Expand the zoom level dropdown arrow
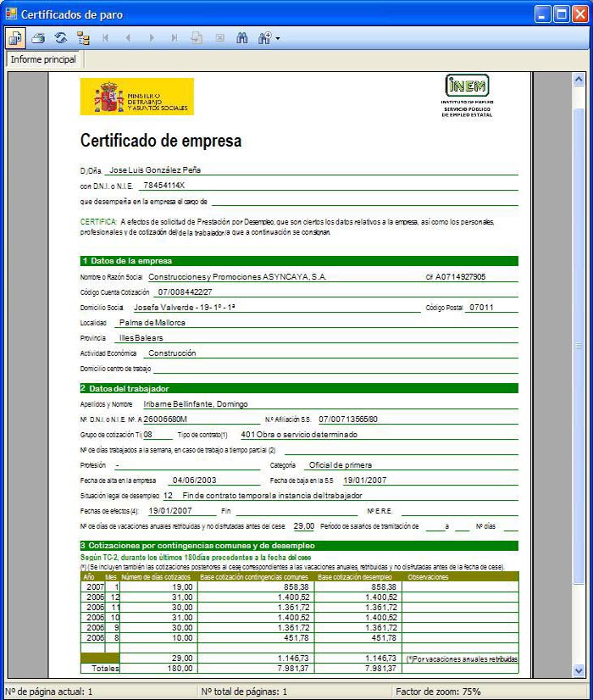This screenshot has height=700, width=593. tap(278, 38)
